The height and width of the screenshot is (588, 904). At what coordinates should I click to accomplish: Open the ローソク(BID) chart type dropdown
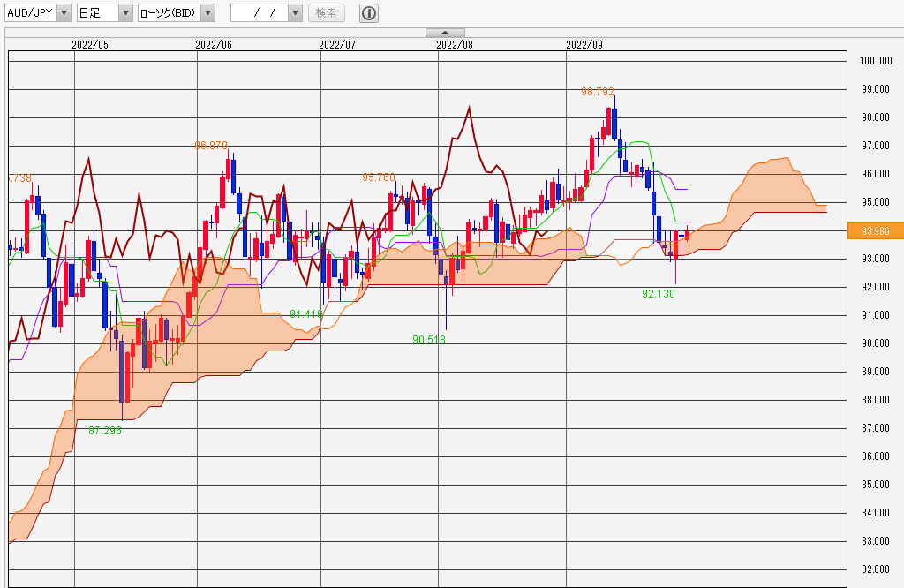[177, 12]
